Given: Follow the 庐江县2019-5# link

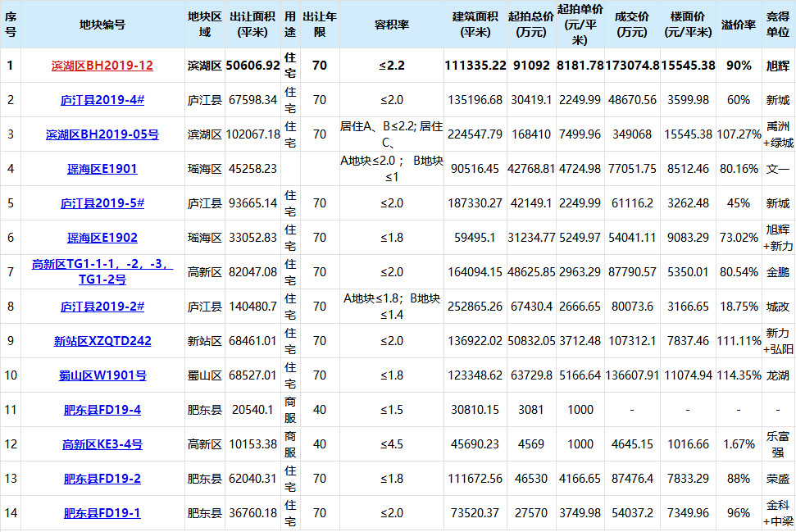Looking at the screenshot, I should 102,203.
